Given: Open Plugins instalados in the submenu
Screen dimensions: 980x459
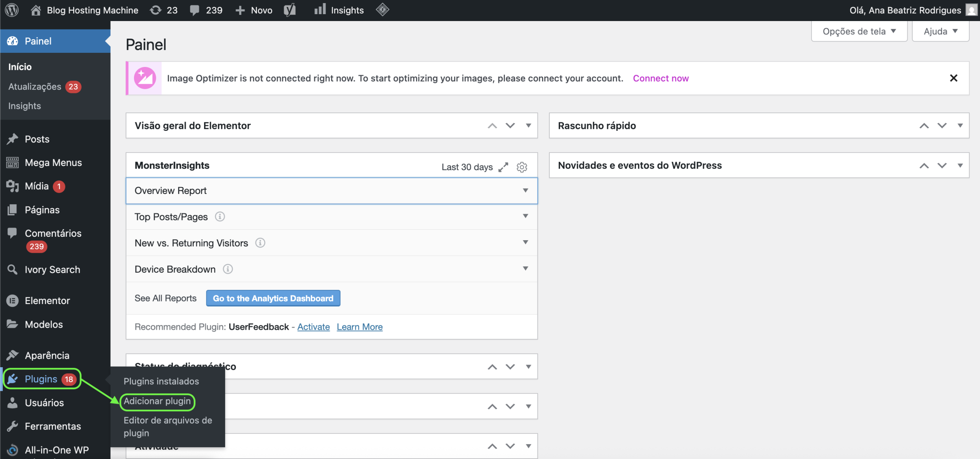Looking at the screenshot, I should pyautogui.click(x=161, y=381).
